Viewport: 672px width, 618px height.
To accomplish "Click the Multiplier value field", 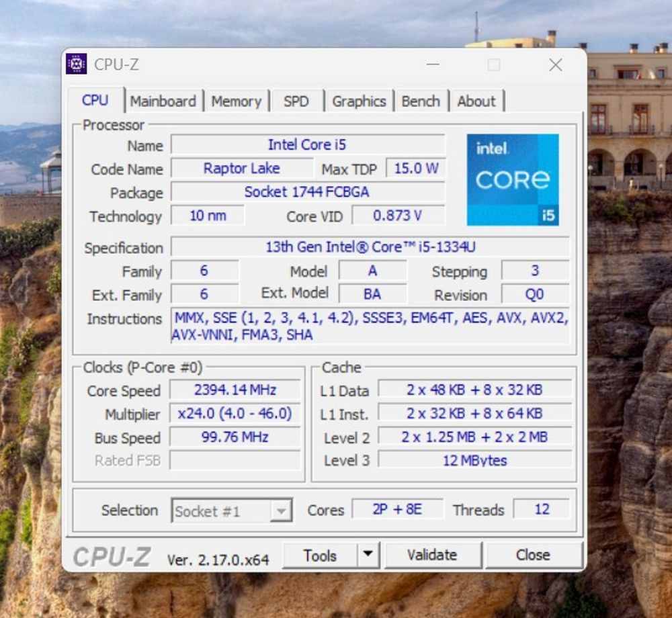I will [x=235, y=414].
